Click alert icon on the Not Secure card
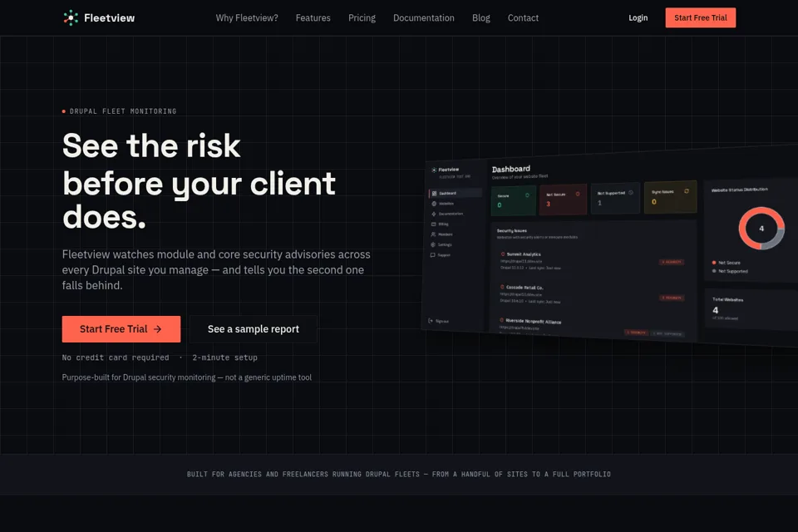798x532 pixels. [x=578, y=194]
